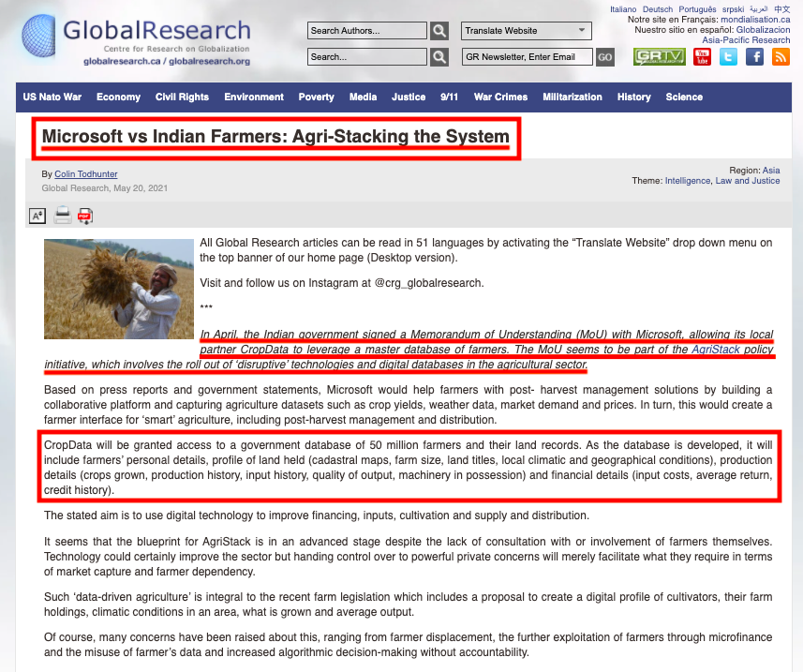
Task: Click the mondialisation.ca link
Action: tap(755, 20)
